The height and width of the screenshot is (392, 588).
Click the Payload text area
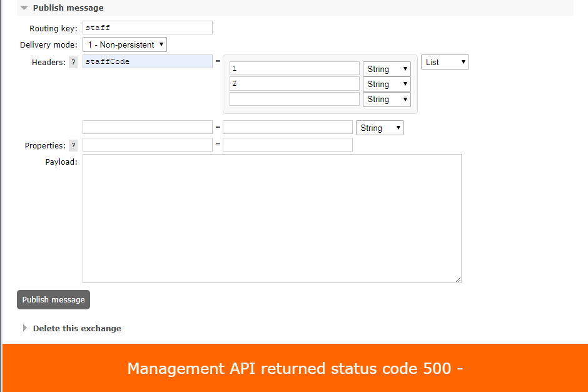coord(272,219)
